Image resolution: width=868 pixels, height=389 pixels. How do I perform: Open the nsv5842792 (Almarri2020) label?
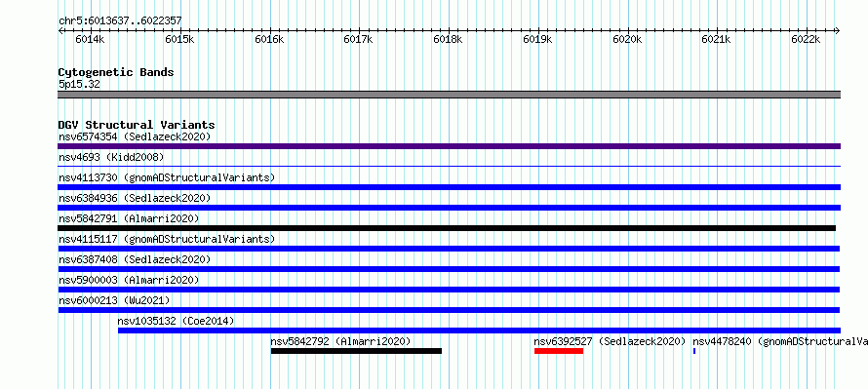[x=340, y=341]
